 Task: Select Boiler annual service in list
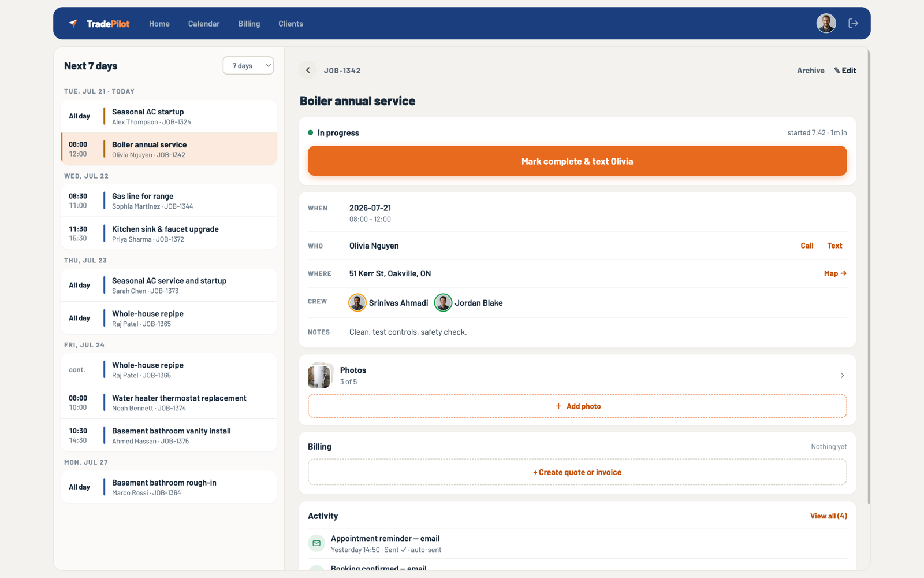click(x=169, y=149)
